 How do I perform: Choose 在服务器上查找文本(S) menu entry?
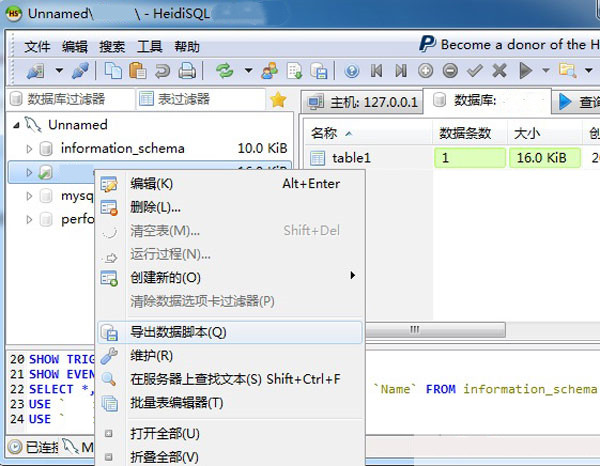(230, 379)
